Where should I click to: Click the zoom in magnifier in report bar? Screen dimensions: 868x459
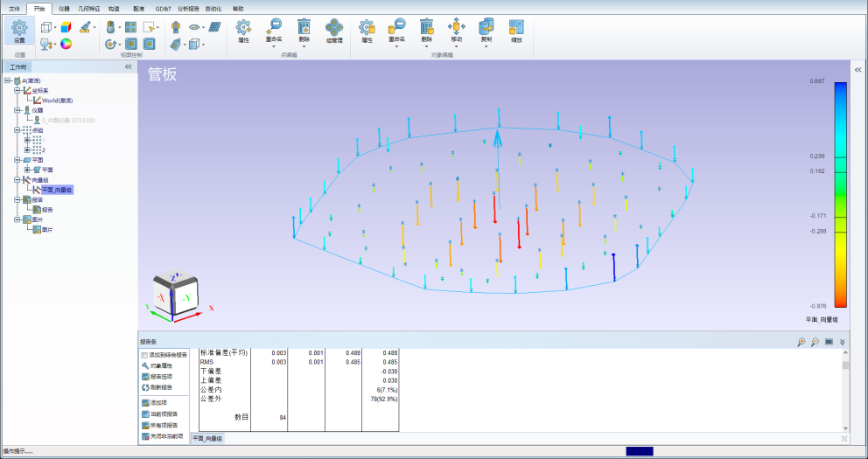click(801, 342)
